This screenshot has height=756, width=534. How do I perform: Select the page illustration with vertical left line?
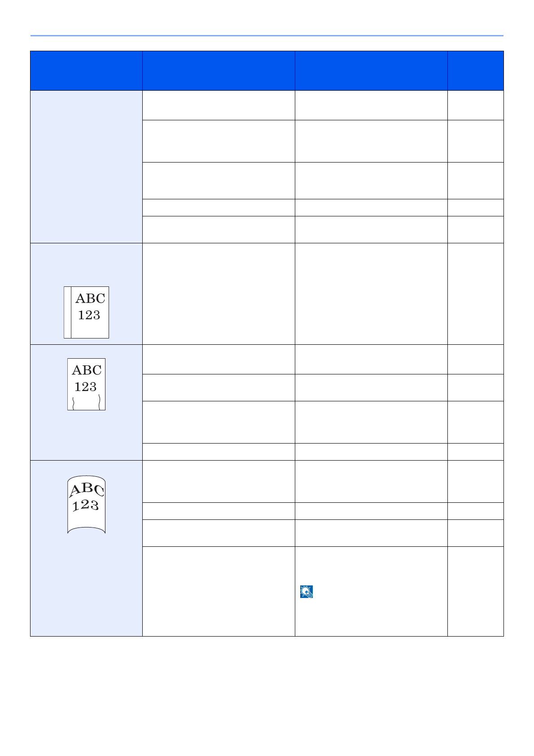(87, 312)
